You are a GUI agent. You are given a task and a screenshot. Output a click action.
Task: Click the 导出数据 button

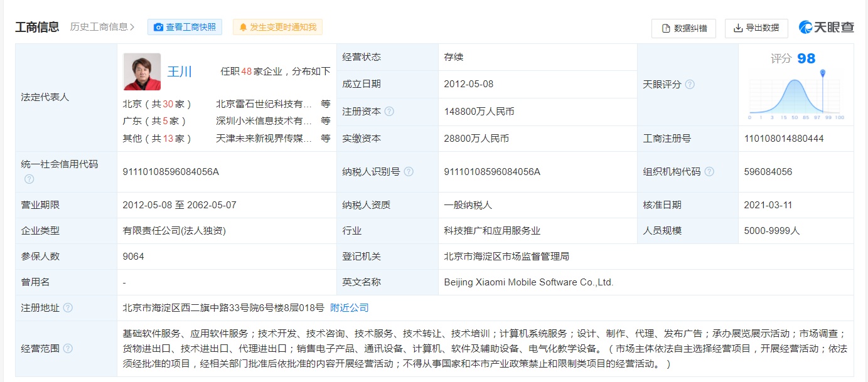[756, 28]
